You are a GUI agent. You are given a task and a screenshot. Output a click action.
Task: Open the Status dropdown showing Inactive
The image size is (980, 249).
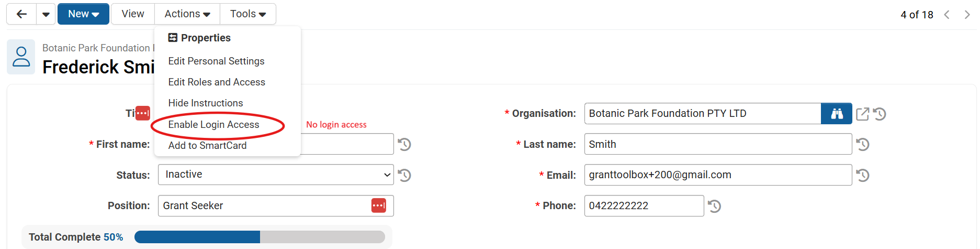[276, 175]
